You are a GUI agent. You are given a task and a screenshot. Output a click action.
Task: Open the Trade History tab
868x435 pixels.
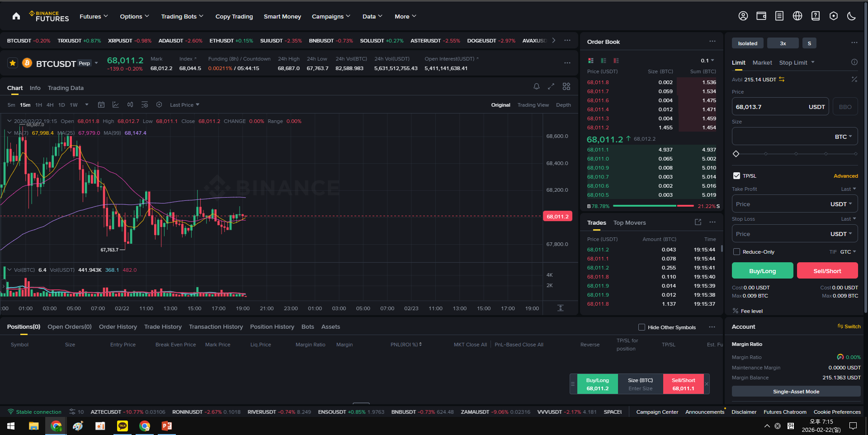click(x=163, y=326)
